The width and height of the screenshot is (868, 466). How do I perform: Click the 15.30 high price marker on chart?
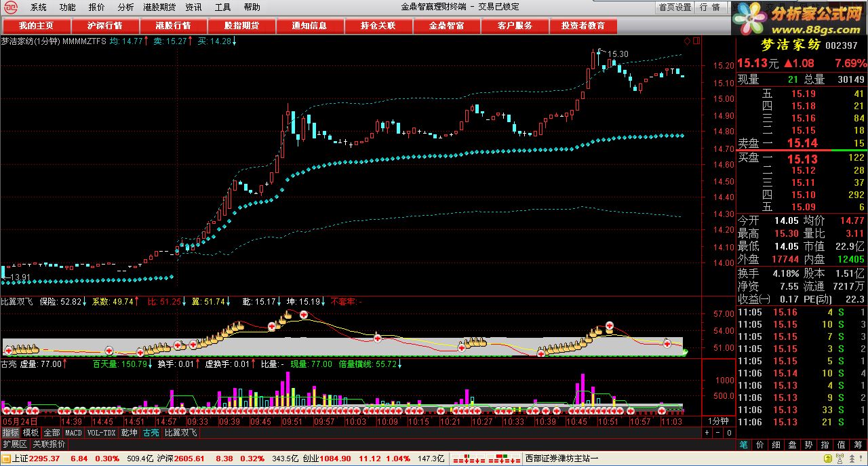618,54
